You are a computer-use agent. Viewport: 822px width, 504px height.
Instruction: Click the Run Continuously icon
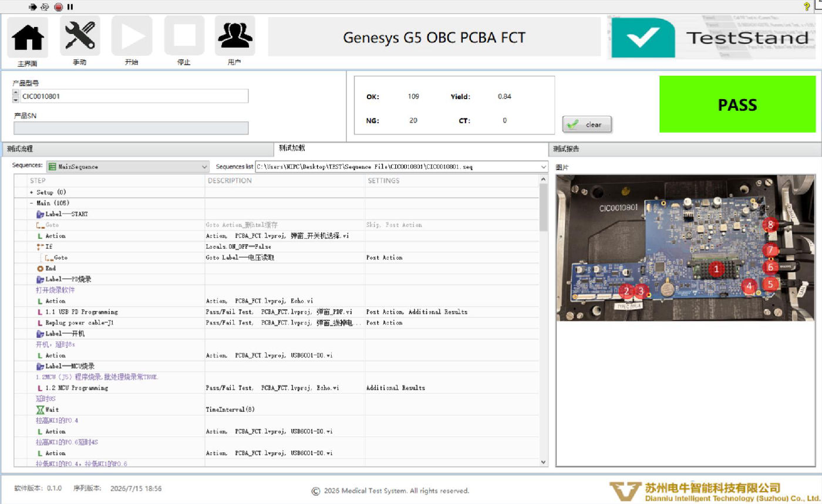45,7
